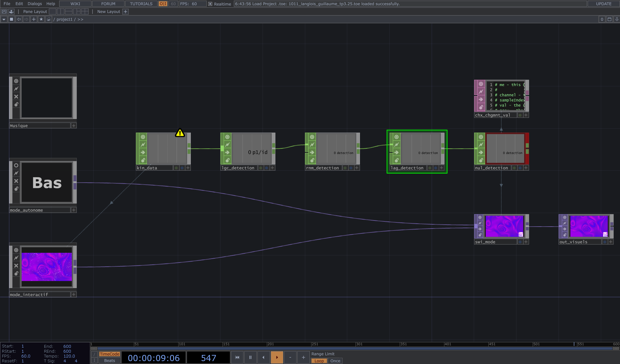
Task: Toggle viewer active on lag_detection node
Action: (x=396, y=137)
